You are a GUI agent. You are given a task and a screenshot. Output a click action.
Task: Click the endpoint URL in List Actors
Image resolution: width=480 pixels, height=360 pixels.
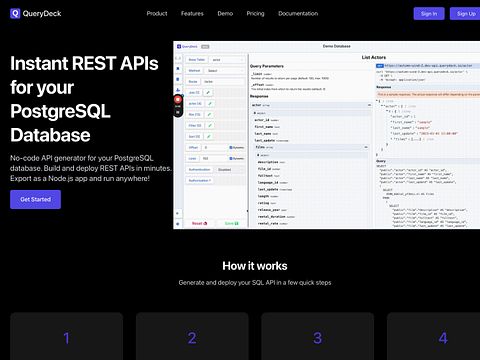[x=429, y=66]
